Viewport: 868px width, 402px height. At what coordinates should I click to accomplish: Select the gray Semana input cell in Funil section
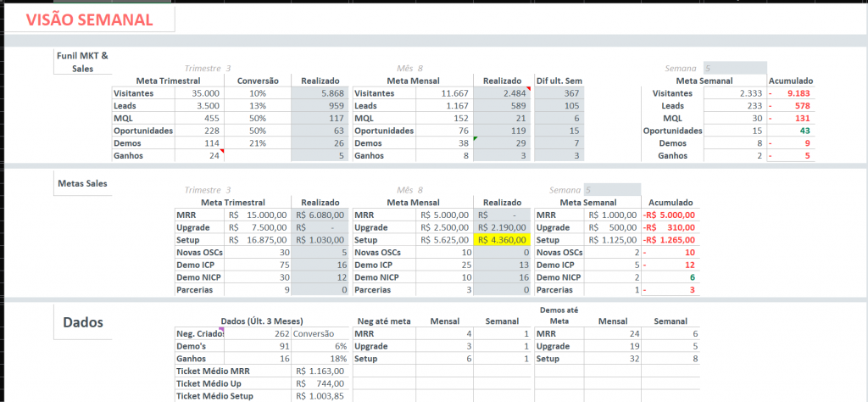tap(734, 68)
